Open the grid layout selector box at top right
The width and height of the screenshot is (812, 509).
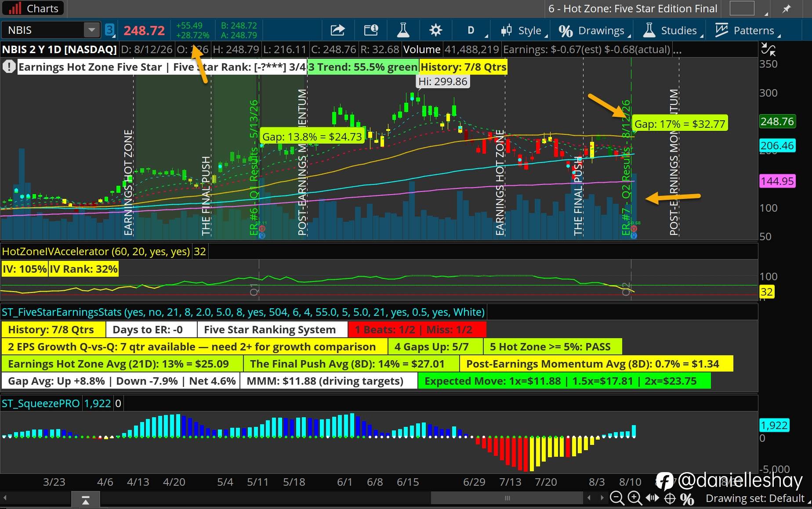click(x=742, y=8)
